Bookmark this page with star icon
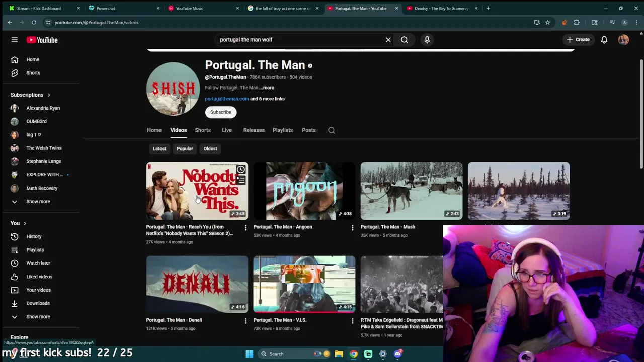This screenshot has width=644, height=362. pyautogui.click(x=547, y=22)
